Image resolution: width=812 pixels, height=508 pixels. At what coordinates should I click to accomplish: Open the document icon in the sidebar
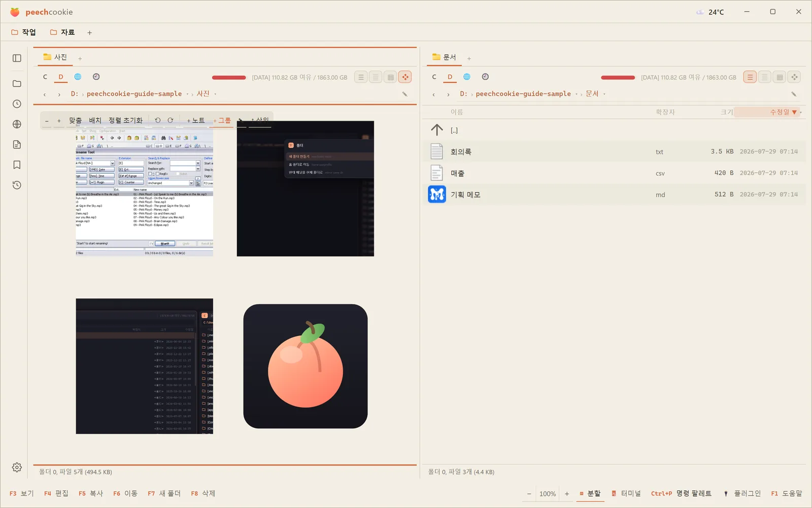point(17,144)
